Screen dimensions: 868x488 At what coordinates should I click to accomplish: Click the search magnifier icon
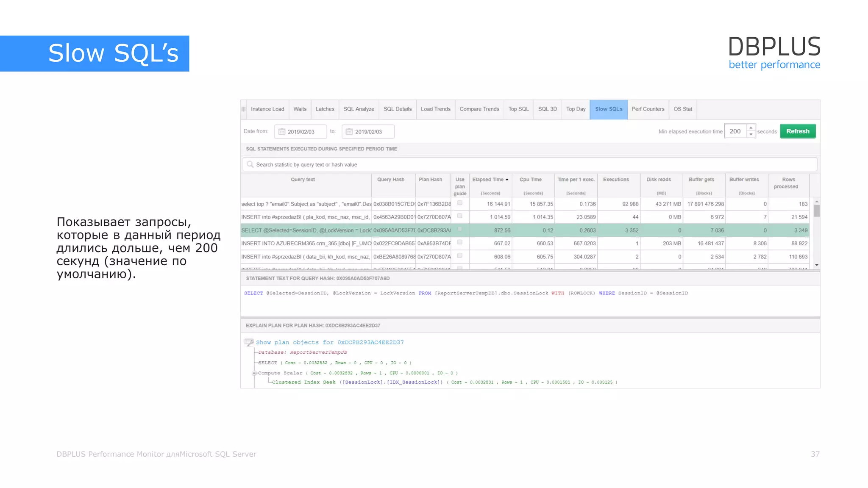(250, 164)
